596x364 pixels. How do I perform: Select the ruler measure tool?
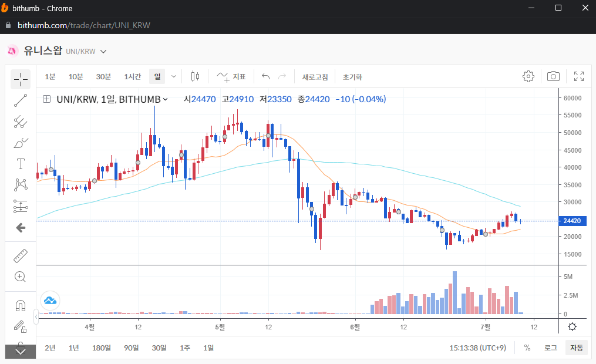pyautogui.click(x=21, y=256)
